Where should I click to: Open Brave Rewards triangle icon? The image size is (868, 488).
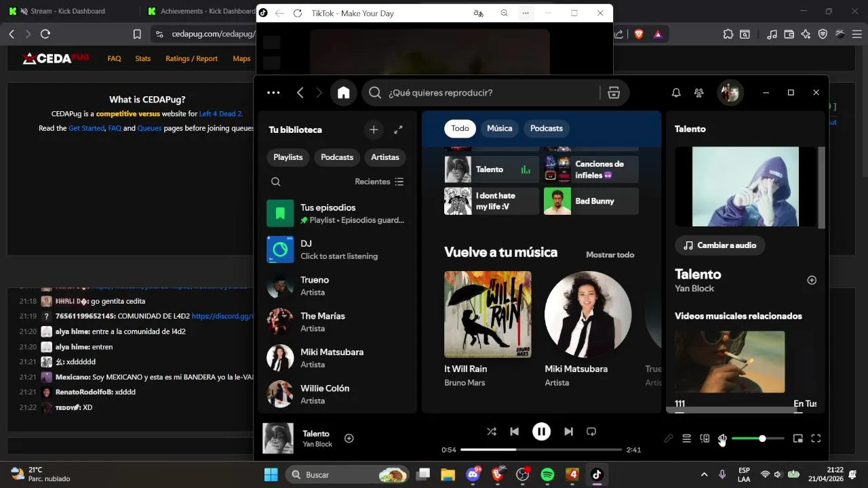(658, 34)
